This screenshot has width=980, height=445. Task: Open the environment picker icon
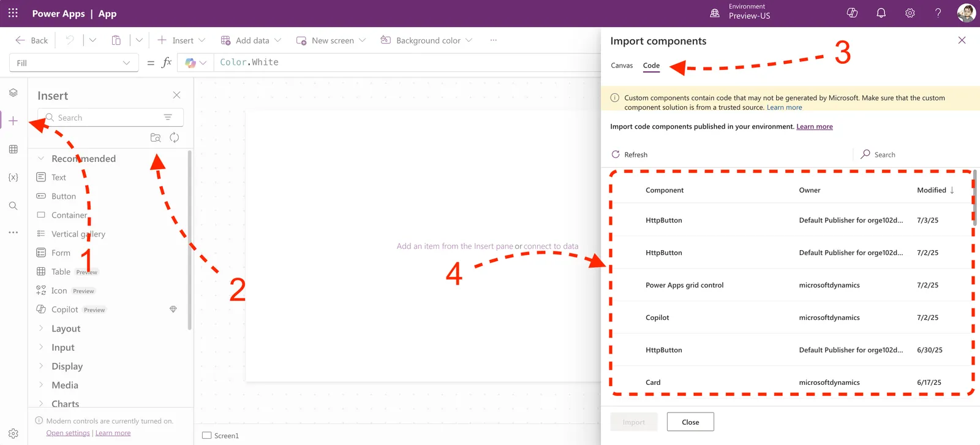(714, 13)
